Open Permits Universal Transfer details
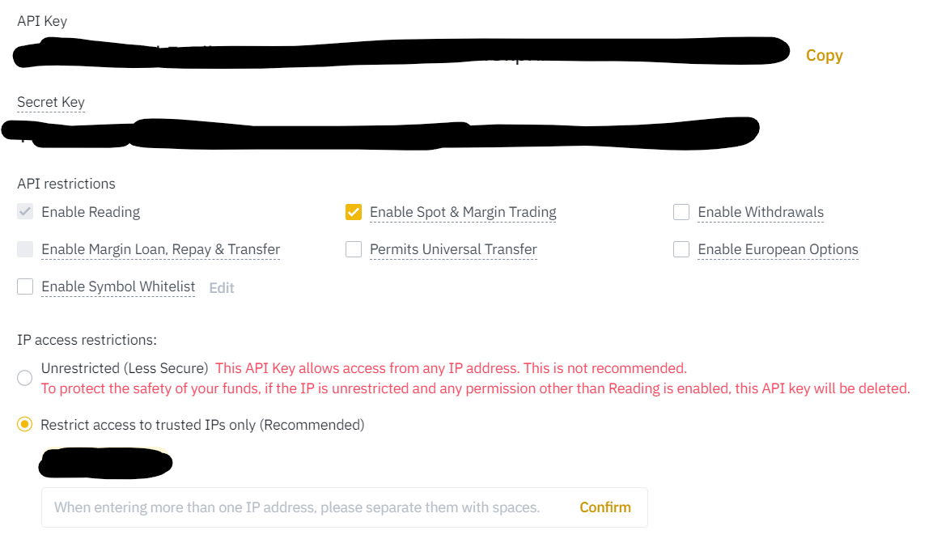 (452, 249)
